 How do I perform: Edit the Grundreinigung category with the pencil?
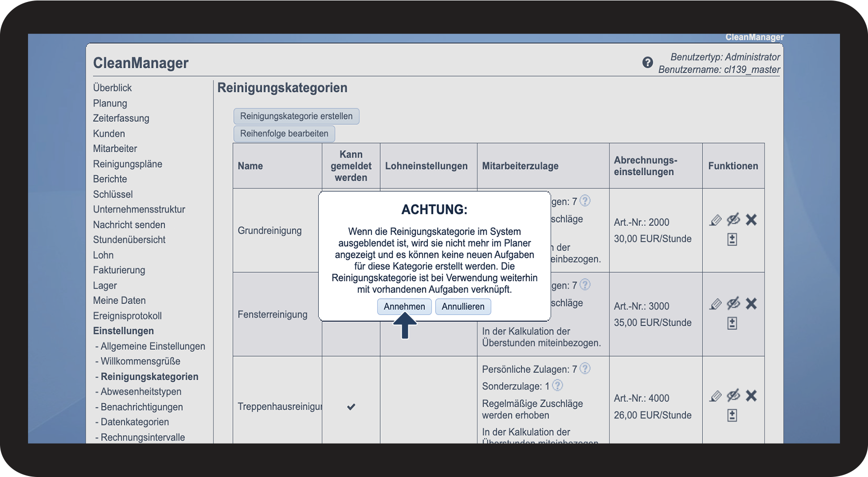pyautogui.click(x=716, y=220)
